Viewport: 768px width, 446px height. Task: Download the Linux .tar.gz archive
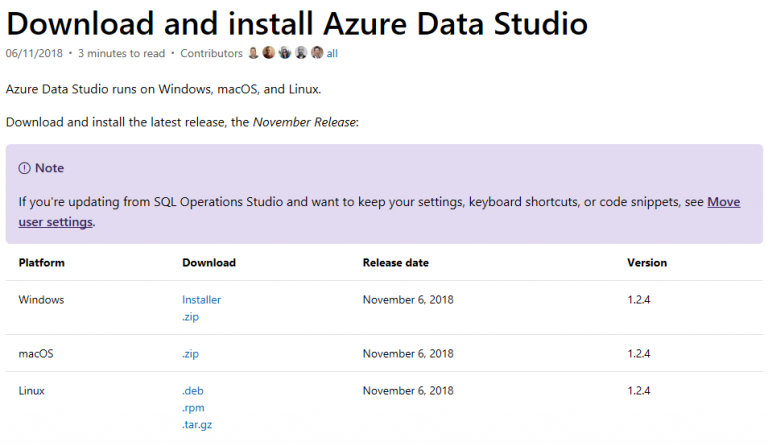click(196, 425)
